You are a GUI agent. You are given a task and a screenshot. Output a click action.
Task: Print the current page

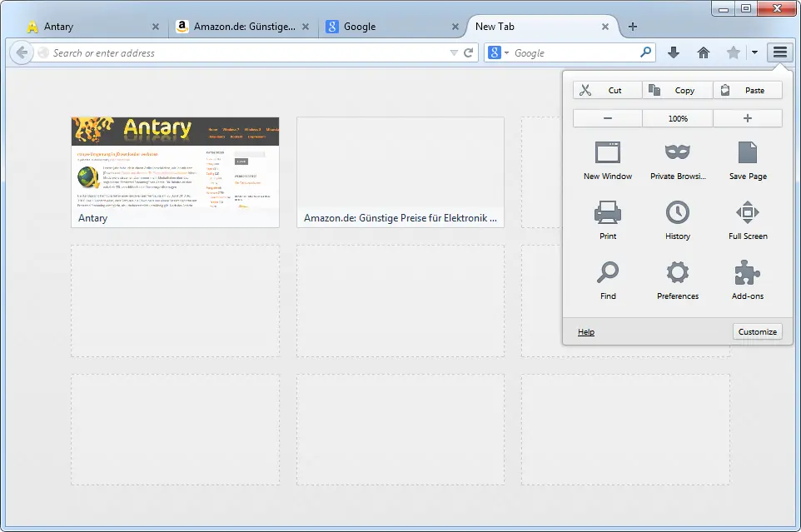pyautogui.click(x=607, y=221)
